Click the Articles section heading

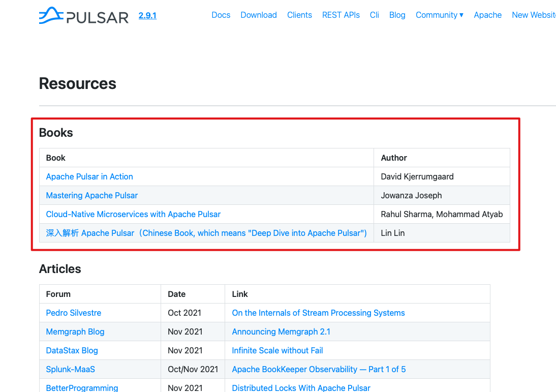coord(60,269)
